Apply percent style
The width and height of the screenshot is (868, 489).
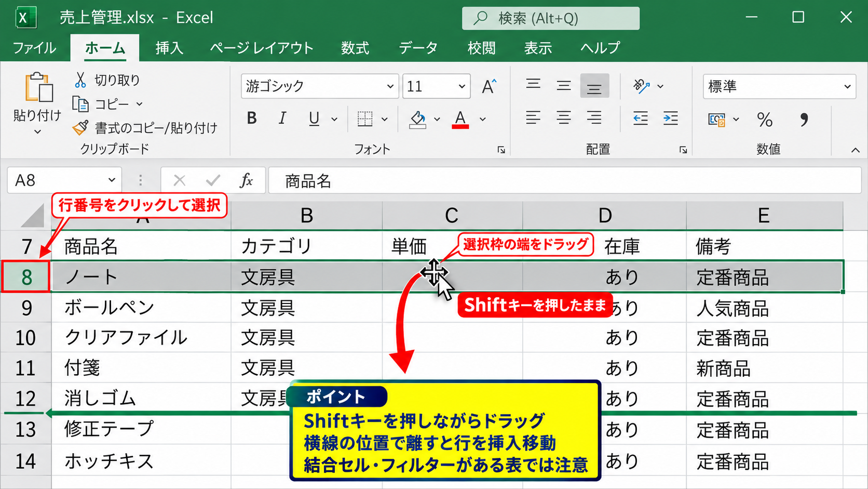tap(765, 120)
